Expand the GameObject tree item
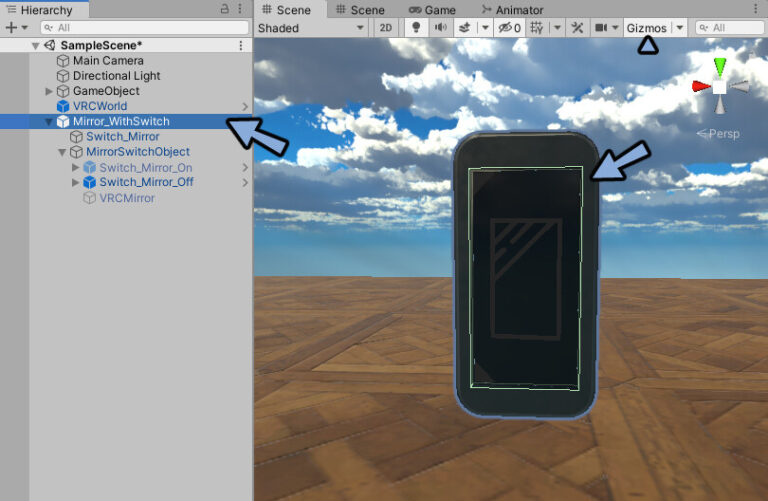This screenshot has height=501, width=768. [x=50, y=91]
